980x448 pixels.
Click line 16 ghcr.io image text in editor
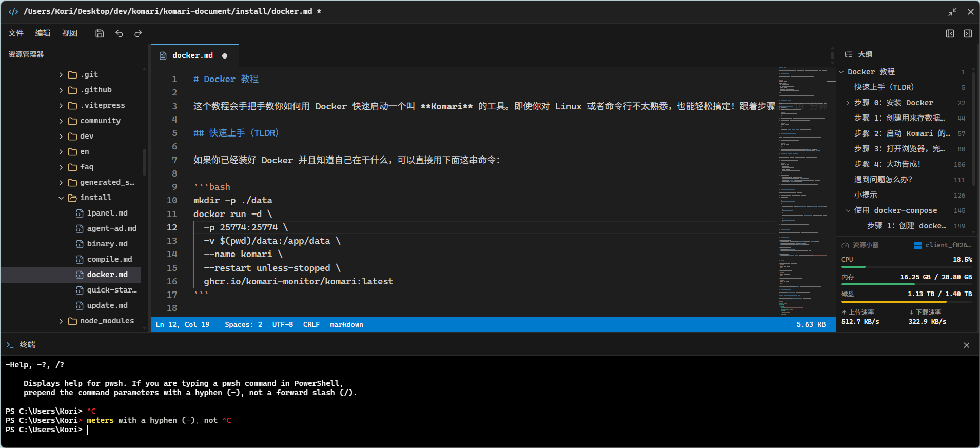299,281
